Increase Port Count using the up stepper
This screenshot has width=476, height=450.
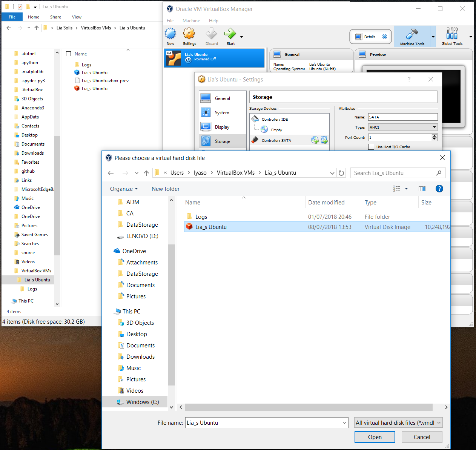tap(434, 136)
